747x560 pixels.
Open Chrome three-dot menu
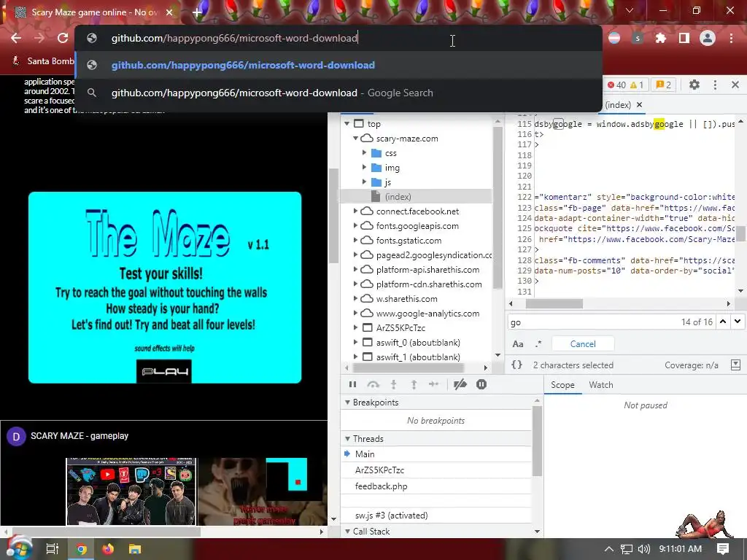(x=731, y=38)
